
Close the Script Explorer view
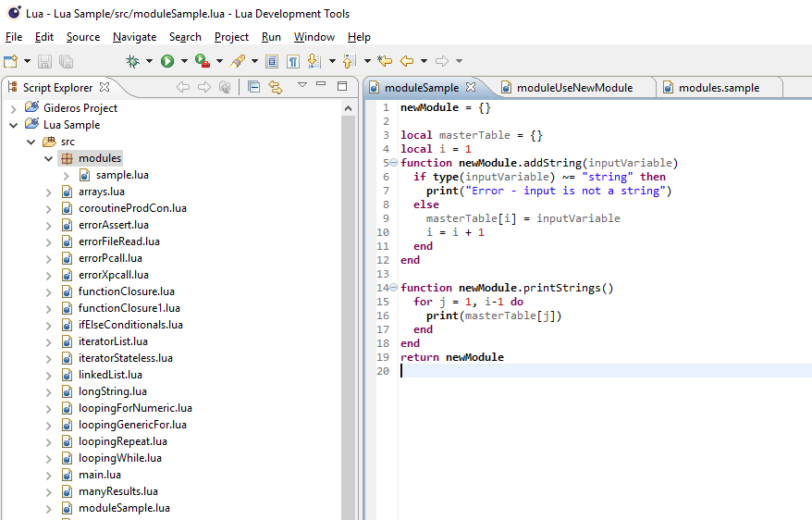105,87
